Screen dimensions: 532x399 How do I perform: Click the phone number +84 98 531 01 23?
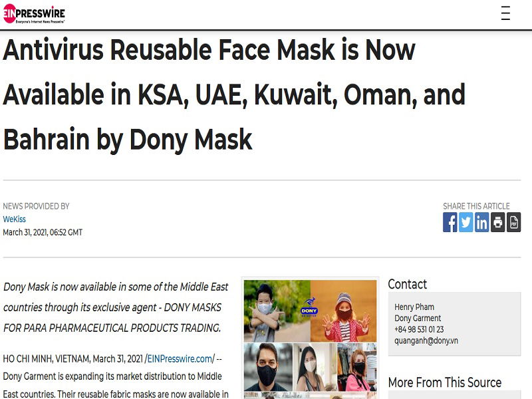(x=419, y=329)
